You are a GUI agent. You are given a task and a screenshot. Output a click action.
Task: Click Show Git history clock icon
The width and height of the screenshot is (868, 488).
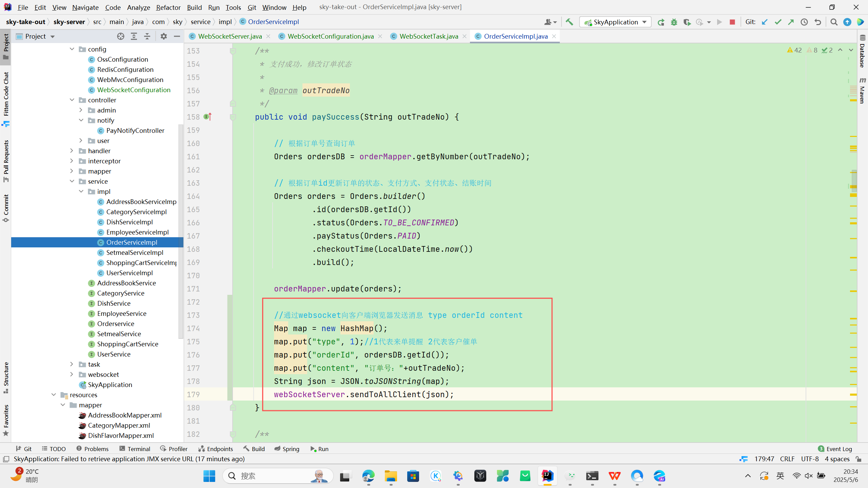(804, 22)
